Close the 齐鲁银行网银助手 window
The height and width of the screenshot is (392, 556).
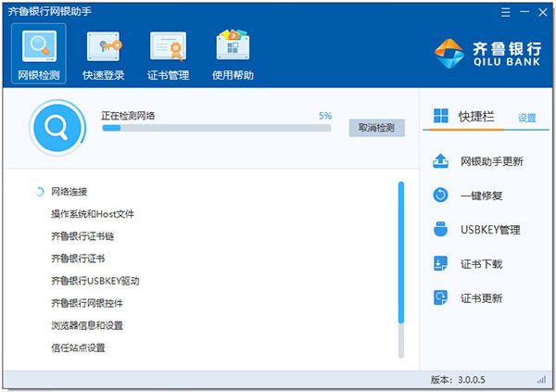click(x=543, y=12)
